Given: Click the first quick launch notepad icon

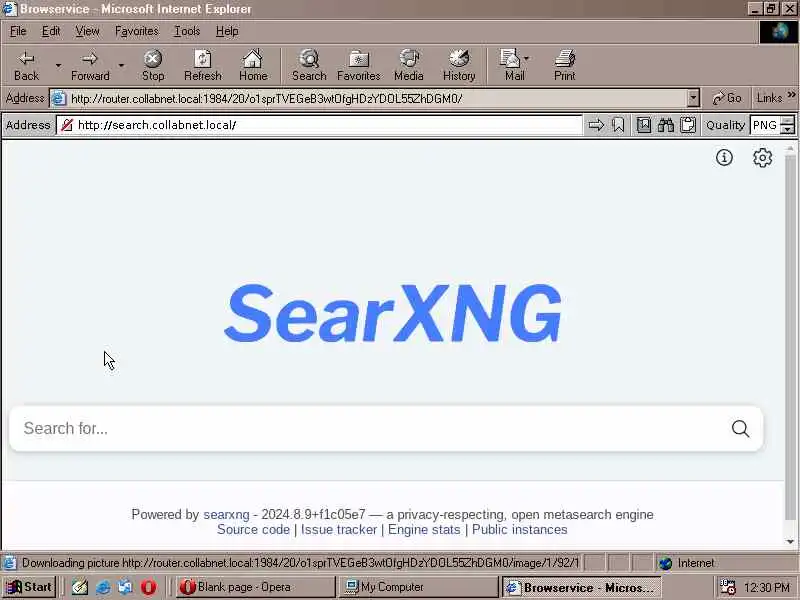Looking at the screenshot, I should tap(80, 587).
